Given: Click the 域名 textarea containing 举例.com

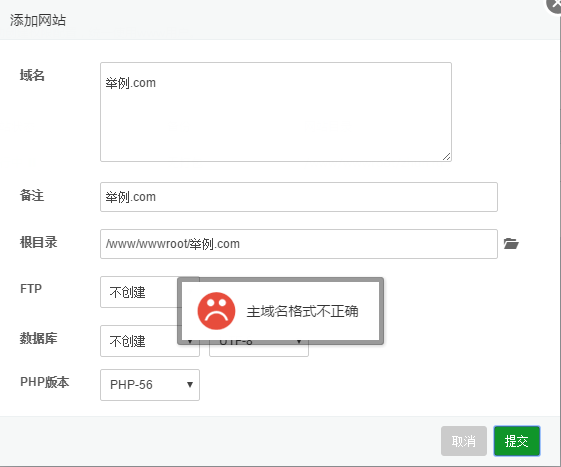Looking at the screenshot, I should [x=275, y=112].
